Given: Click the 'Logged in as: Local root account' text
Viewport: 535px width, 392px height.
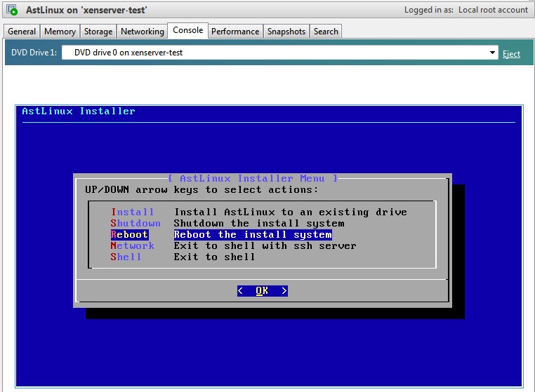Looking at the screenshot, I should tap(466, 10).
